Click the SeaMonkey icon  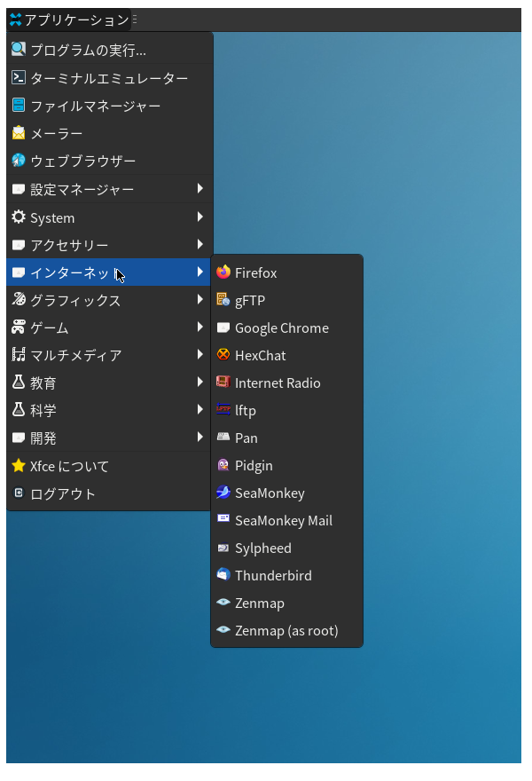point(223,492)
